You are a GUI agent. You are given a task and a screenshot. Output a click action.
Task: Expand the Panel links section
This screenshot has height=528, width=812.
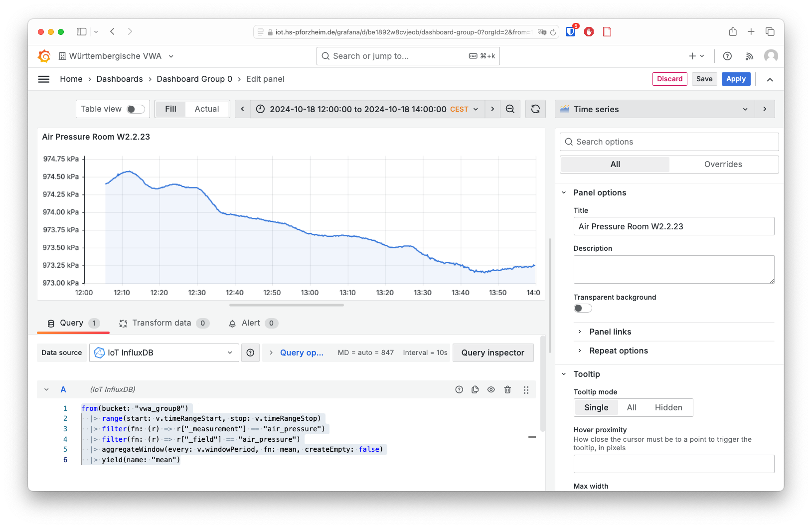tap(610, 332)
